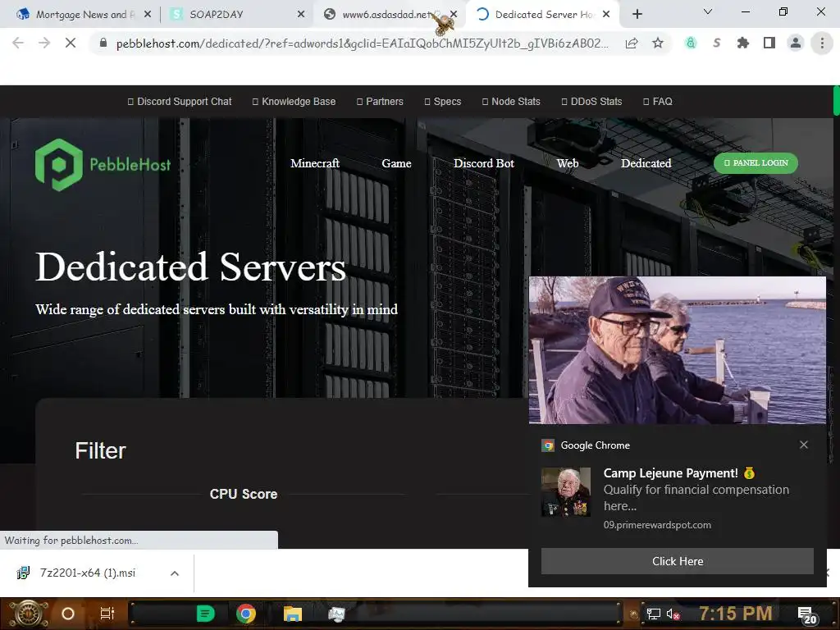Expand the 7z2201-x64 download options arrow
The height and width of the screenshot is (630, 840).
coord(175,573)
